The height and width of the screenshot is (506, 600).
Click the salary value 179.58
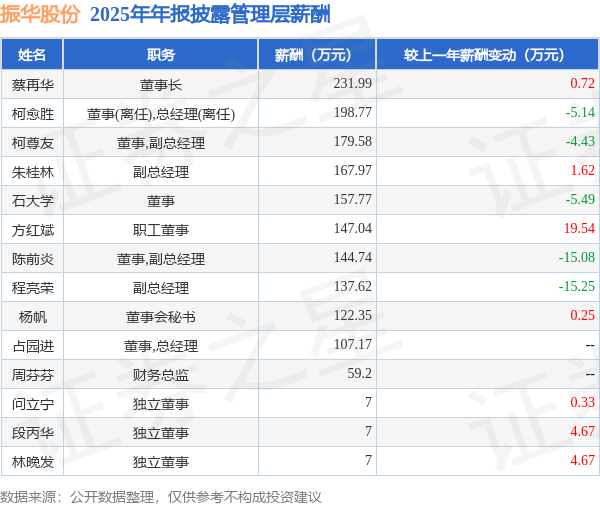pos(352,141)
